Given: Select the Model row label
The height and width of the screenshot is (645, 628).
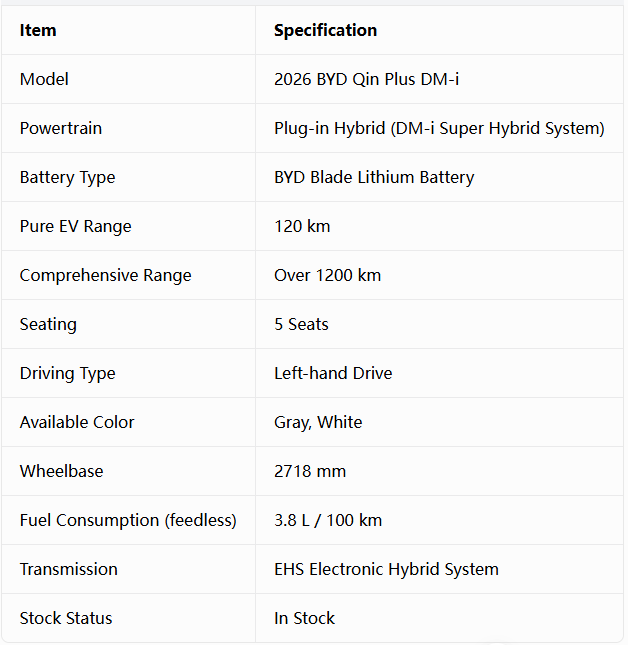Looking at the screenshot, I should point(44,79).
